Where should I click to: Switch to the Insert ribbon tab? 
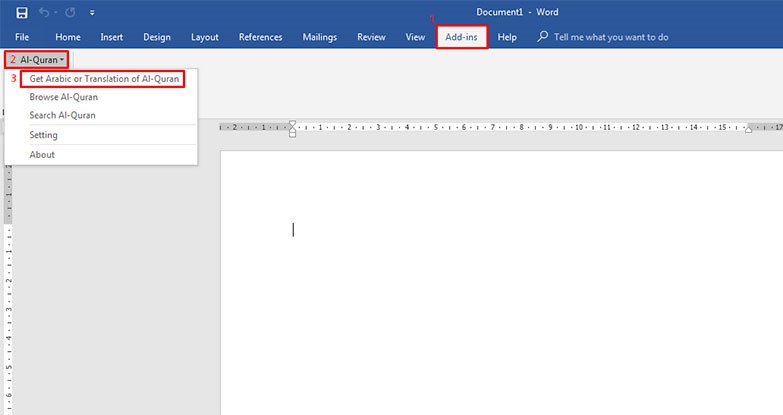tap(111, 37)
